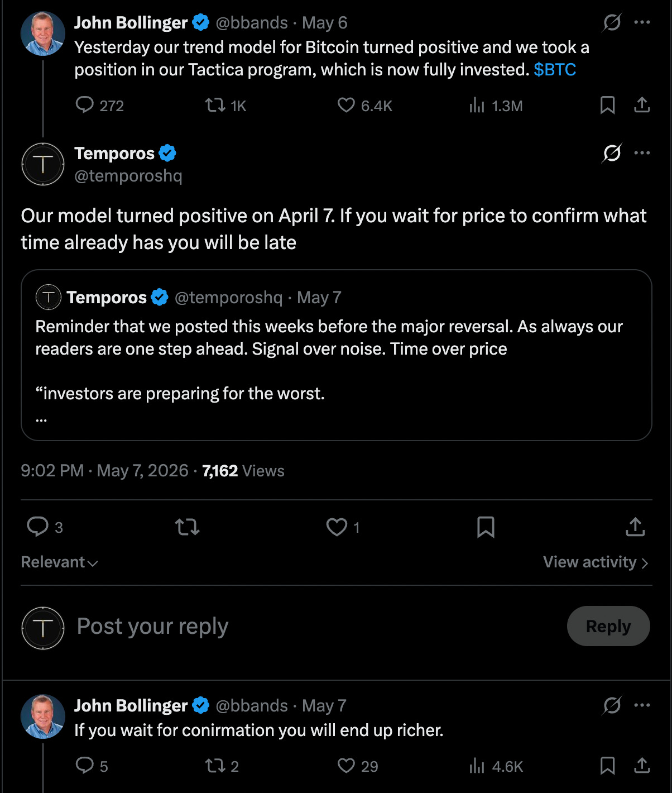The height and width of the screenshot is (793, 672).
Task: Open Grok icon on the Temporos post
Action: click(612, 153)
